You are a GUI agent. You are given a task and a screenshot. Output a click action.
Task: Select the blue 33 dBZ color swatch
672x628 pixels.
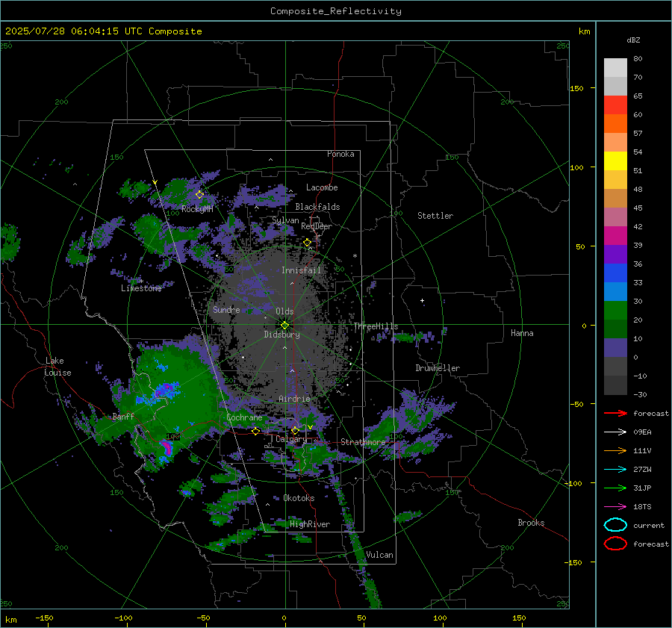coord(615,273)
